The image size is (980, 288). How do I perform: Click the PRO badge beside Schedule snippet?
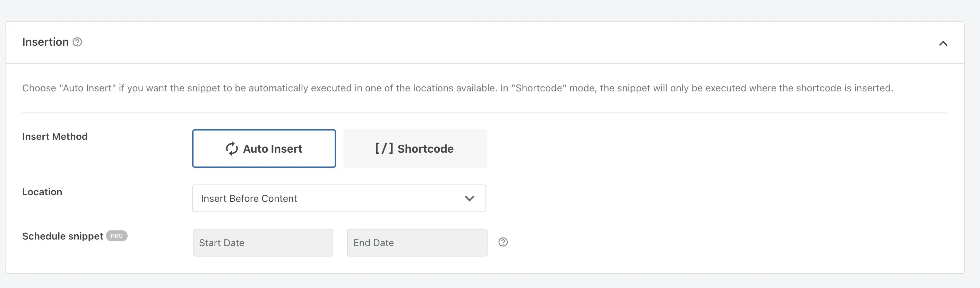tap(117, 236)
